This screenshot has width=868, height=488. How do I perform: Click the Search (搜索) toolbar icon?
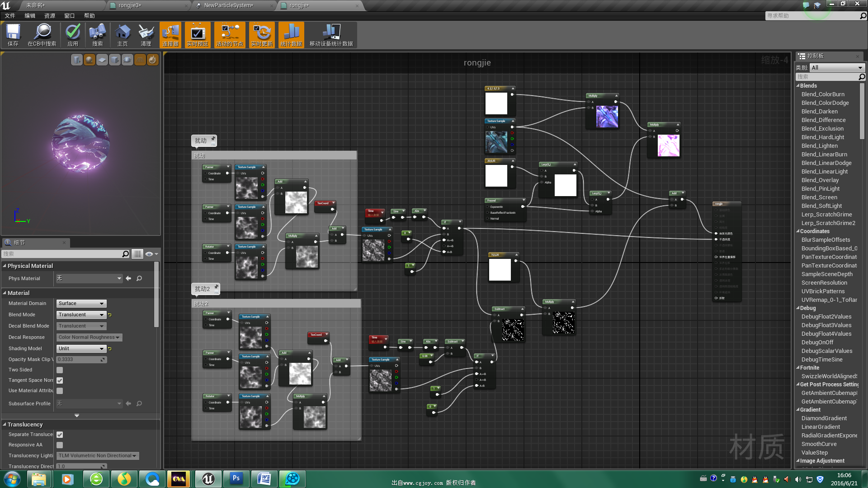(97, 35)
